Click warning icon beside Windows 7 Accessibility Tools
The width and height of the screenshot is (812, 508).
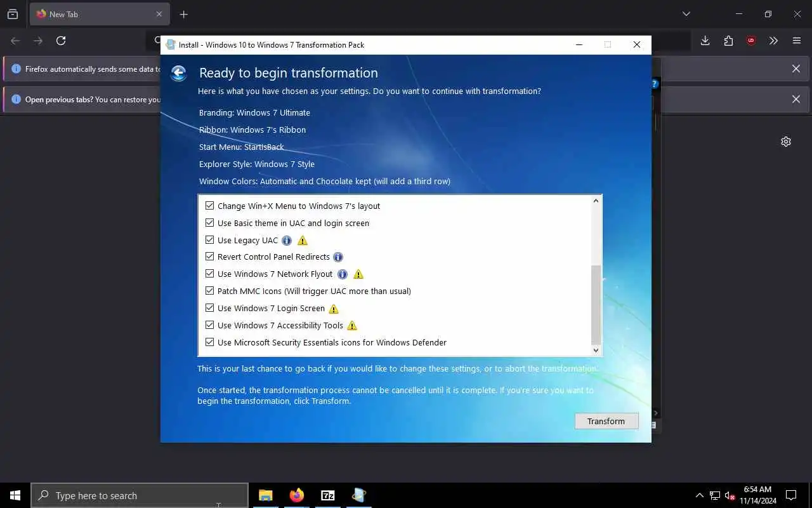(352, 326)
